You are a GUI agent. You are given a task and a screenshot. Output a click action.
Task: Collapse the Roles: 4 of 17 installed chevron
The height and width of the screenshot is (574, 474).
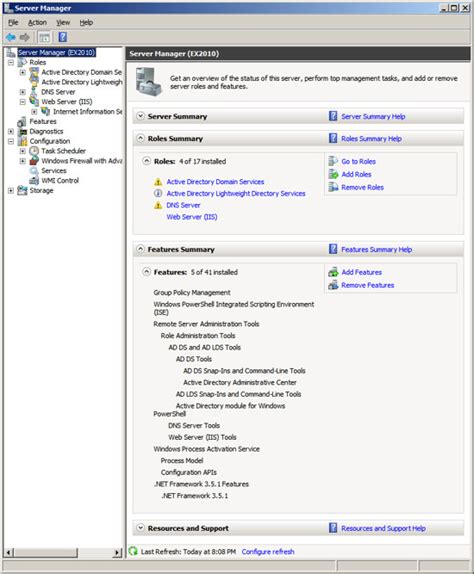pyautogui.click(x=146, y=161)
